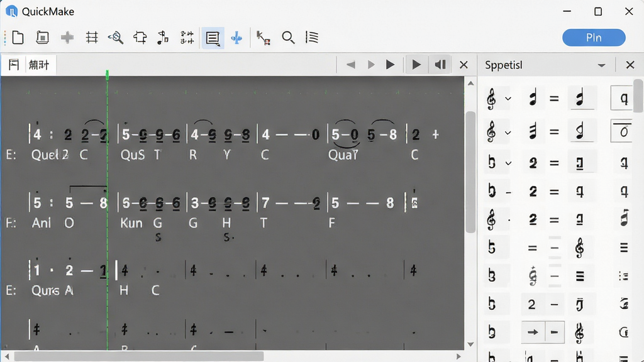The width and height of the screenshot is (644, 362).
Task: Toggle the highlighted text panel icon
Action: point(213,38)
